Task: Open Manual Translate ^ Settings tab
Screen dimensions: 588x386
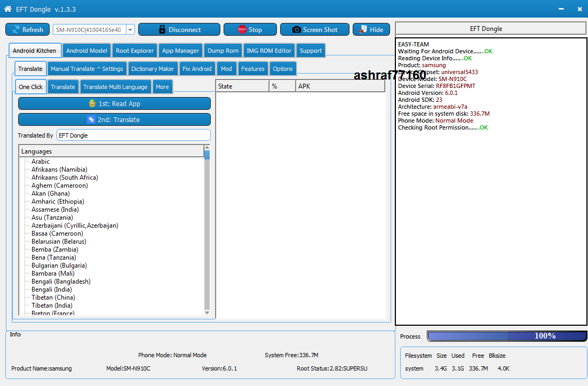Action: point(86,69)
